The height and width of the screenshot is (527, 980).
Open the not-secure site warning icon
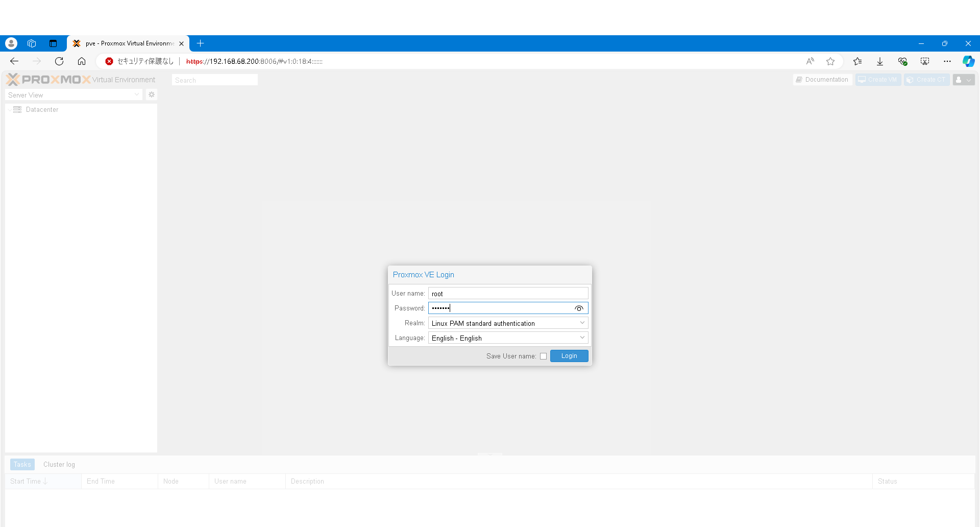point(109,61)
